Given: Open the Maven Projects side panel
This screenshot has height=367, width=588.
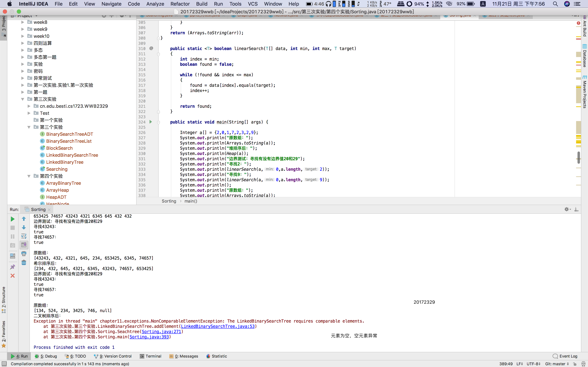Looking at the screenshot, I should [x=585, y=92].
